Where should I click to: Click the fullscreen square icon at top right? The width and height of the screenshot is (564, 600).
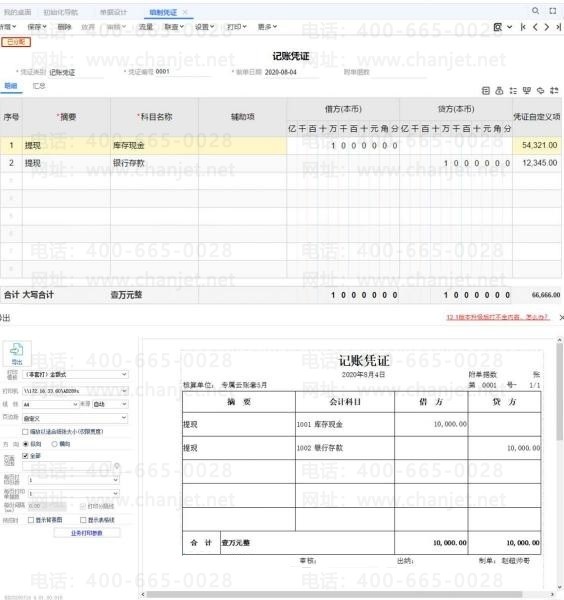click(x=553, y=11)
